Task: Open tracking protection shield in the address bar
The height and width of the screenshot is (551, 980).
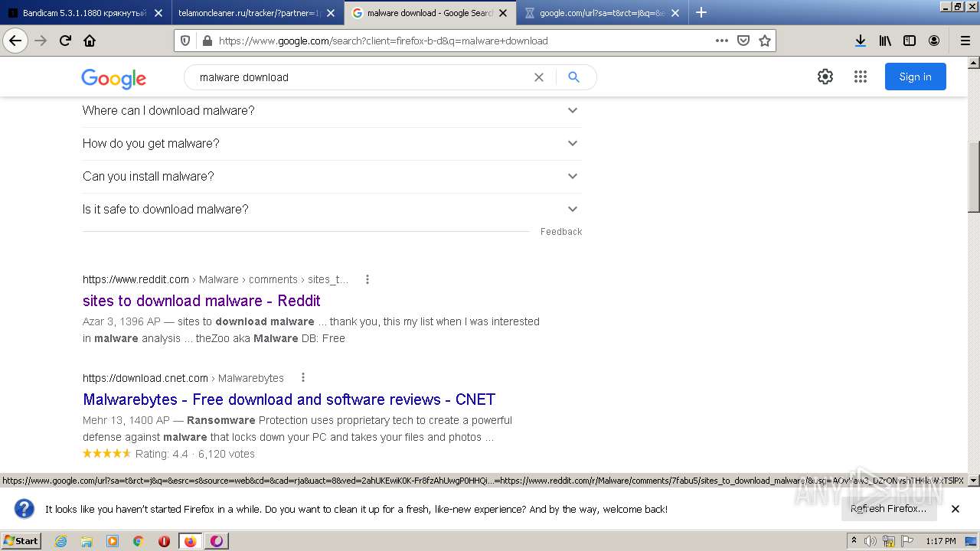Action: [x=185, y=41]
